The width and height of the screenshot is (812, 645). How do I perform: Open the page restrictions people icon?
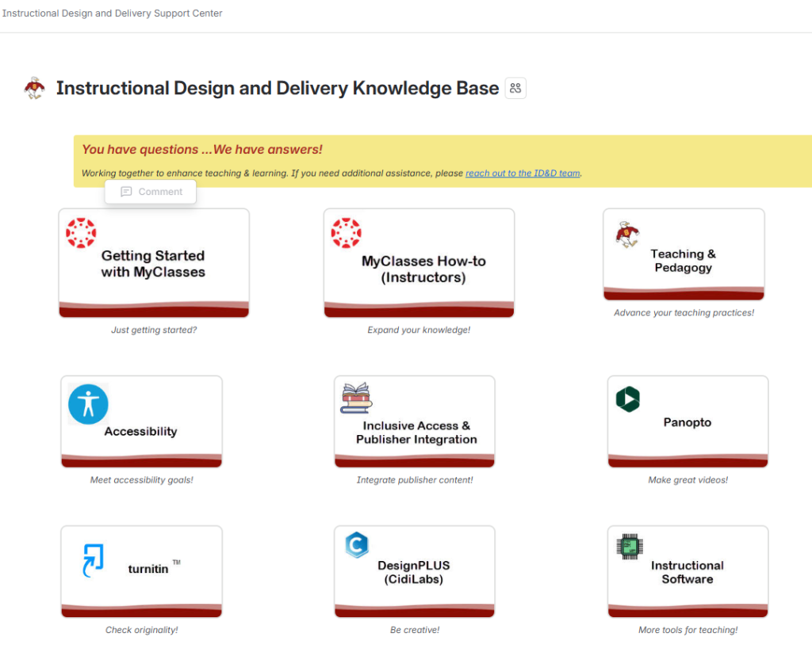(x=515, y=88)
